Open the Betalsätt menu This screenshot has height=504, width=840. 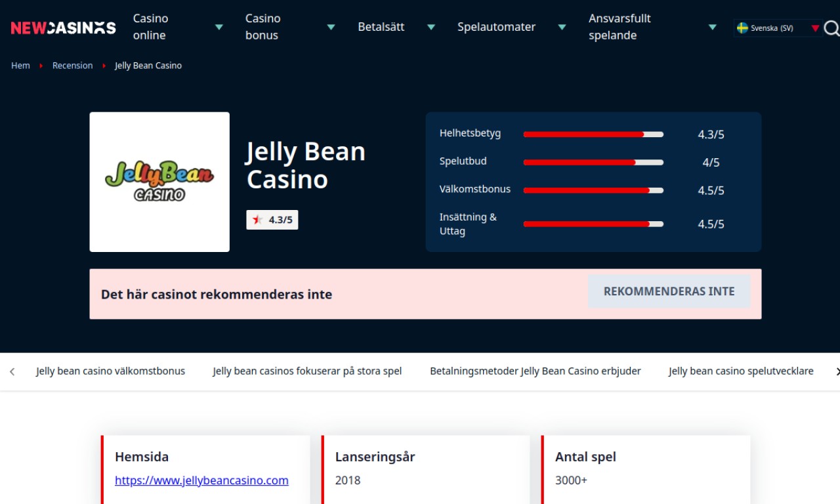(x=381, y=27)
